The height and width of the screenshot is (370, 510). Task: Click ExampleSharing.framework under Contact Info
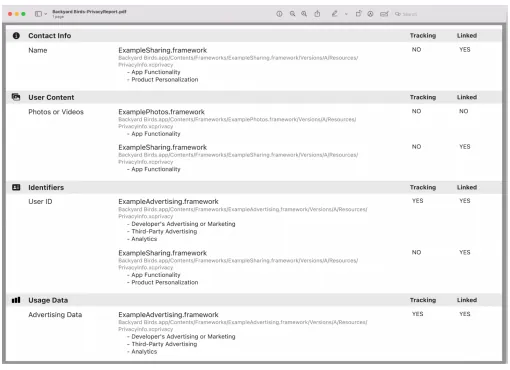coord(163,50)
